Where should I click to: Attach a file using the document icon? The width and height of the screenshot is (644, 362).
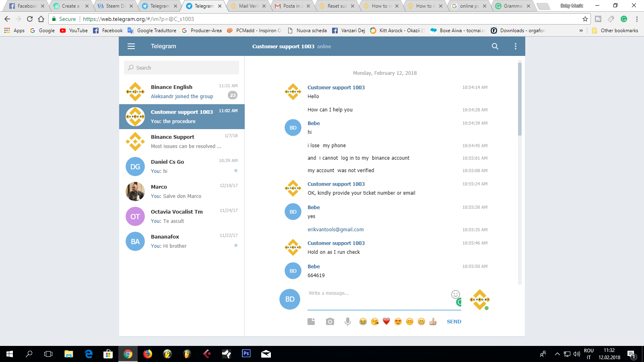[311, 321]
